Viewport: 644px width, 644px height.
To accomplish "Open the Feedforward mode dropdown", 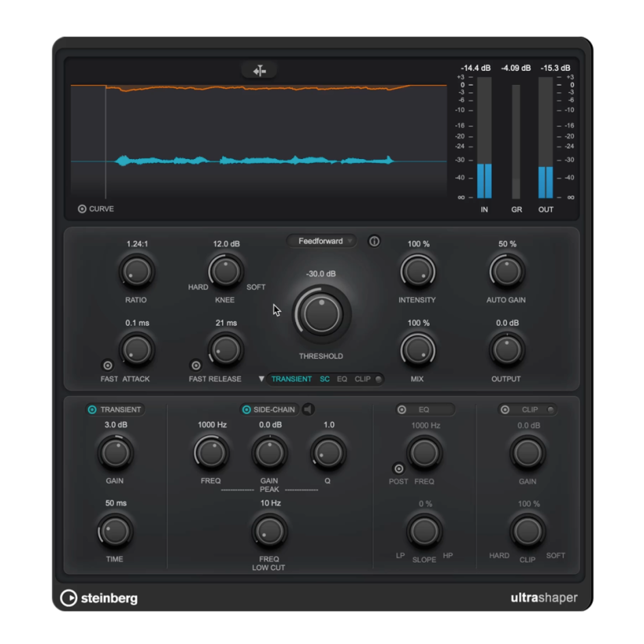I will click(320, 241).
